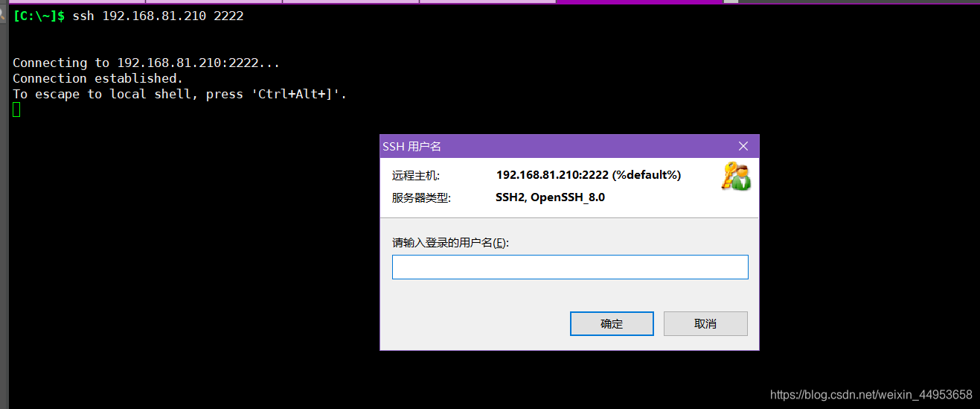Click the username input field
The width and height of the screenshot is (980, 409).
click(x=570, y=267)
